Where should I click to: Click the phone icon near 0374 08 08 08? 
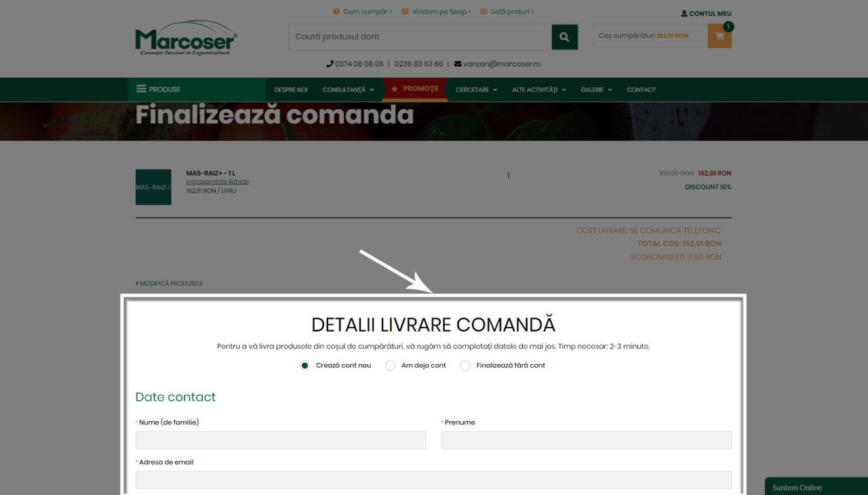(330, 64)
